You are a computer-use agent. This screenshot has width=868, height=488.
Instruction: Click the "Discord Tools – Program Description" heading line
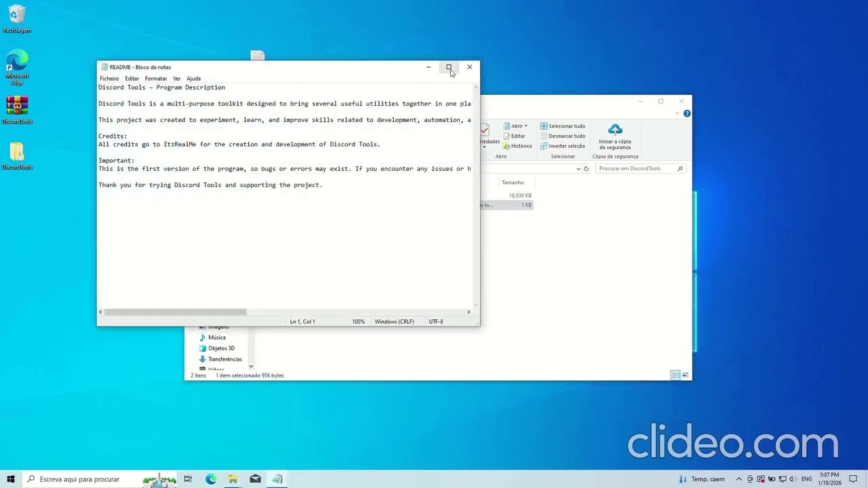tap(161, 87)
